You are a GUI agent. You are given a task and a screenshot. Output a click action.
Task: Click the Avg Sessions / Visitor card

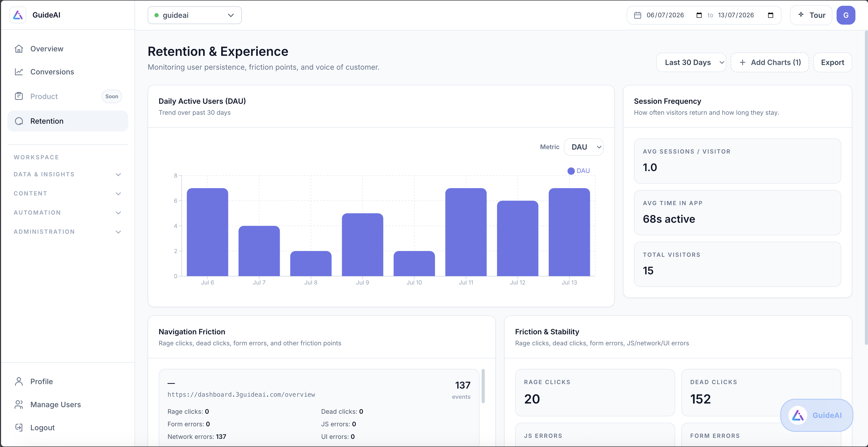[x=737, y=161]
